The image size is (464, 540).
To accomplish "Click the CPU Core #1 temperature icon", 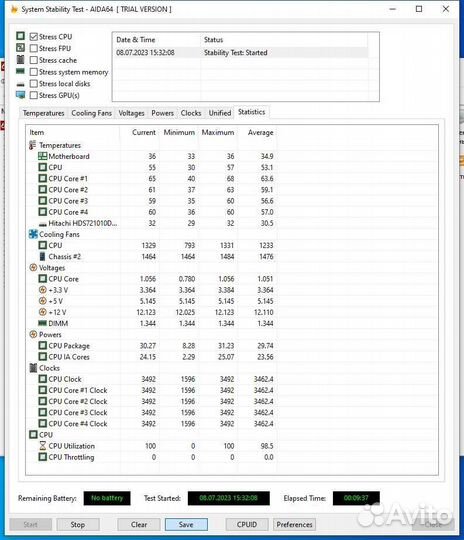I will click(42, 178).
